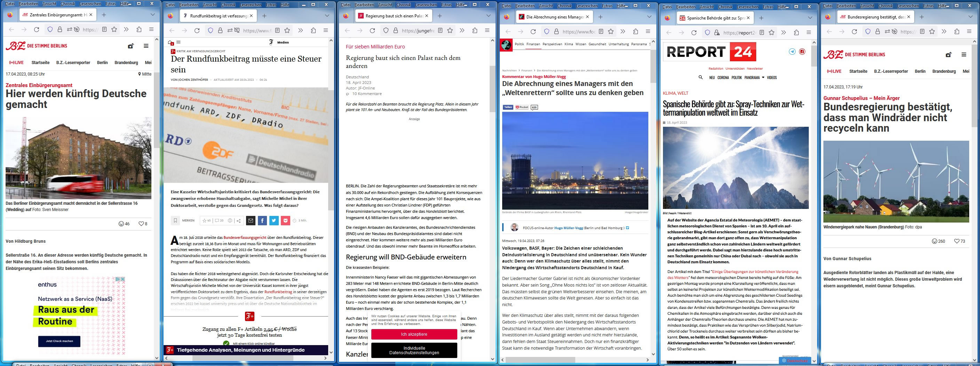Select CORONA in Report24 navigation
Viewport: 980px width, 366px height.
(723, 77)
